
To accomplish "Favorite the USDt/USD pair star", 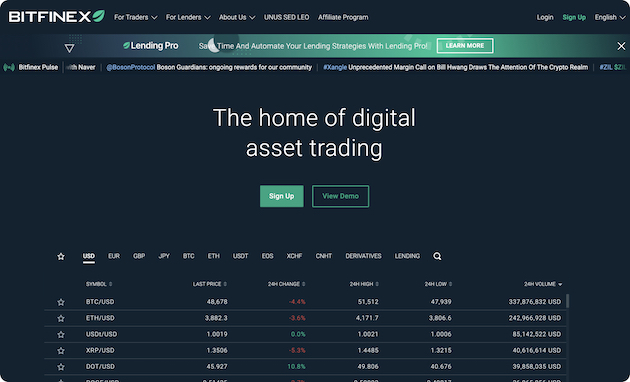I will point(61,334).
